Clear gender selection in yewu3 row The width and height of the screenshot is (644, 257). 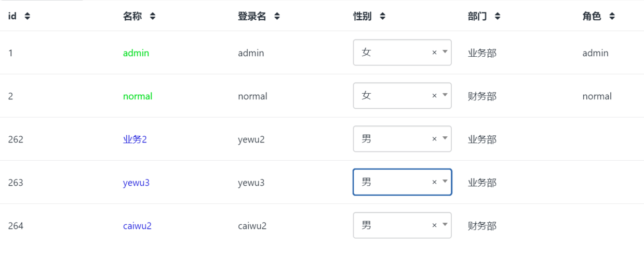[x=434, y=182]
